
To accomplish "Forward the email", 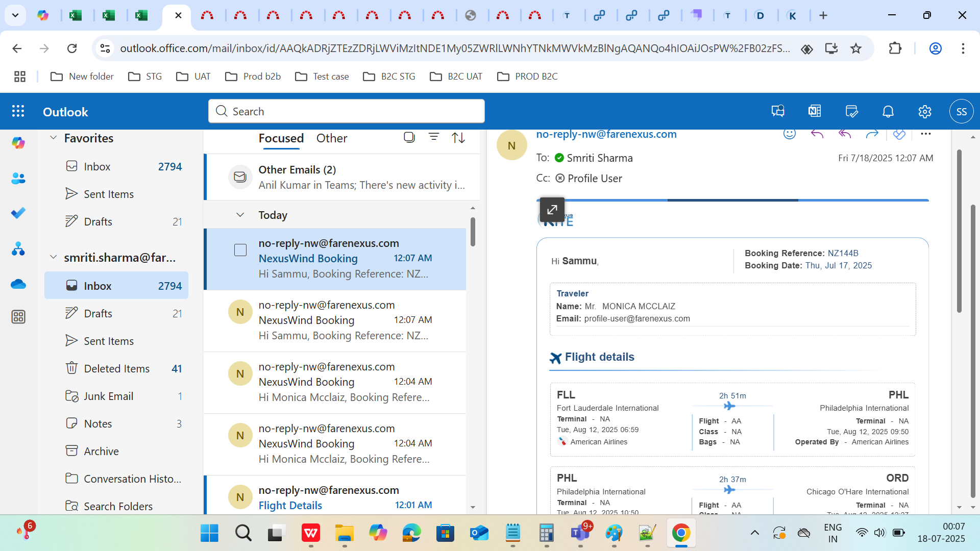I will click(x=872, y=134).
